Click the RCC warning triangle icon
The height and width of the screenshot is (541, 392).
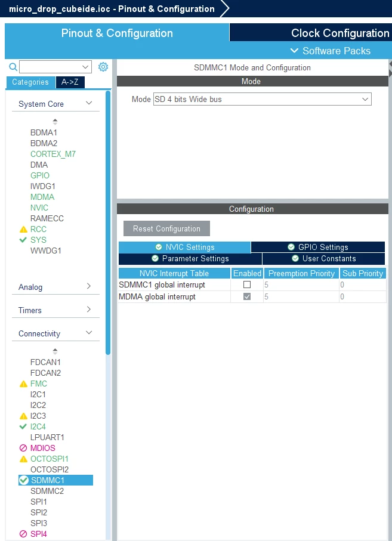[x=23, y=229]
